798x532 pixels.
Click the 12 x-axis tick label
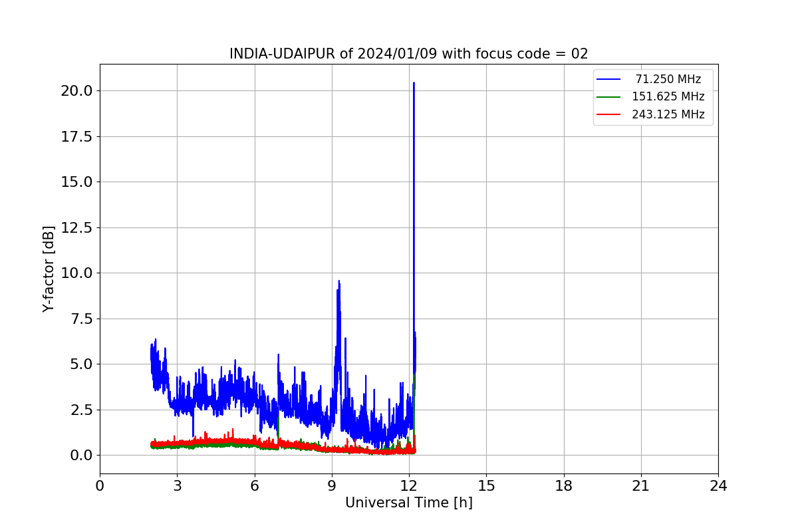[x=409, y=486]
